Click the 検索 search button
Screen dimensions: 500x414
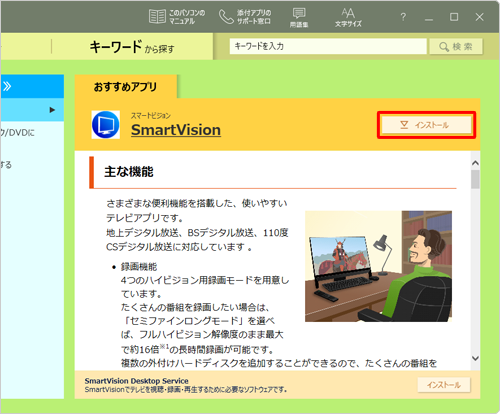click(456, 46)
